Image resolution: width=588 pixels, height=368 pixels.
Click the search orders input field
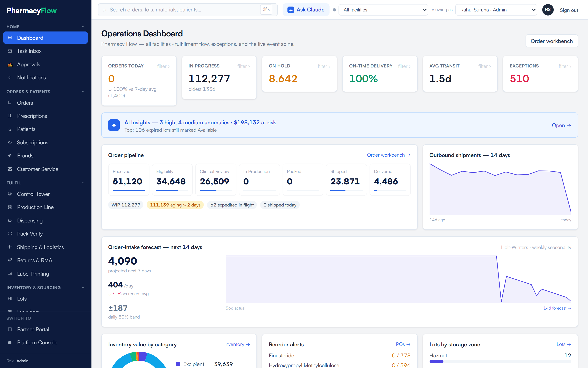click(x=188, y=10)
